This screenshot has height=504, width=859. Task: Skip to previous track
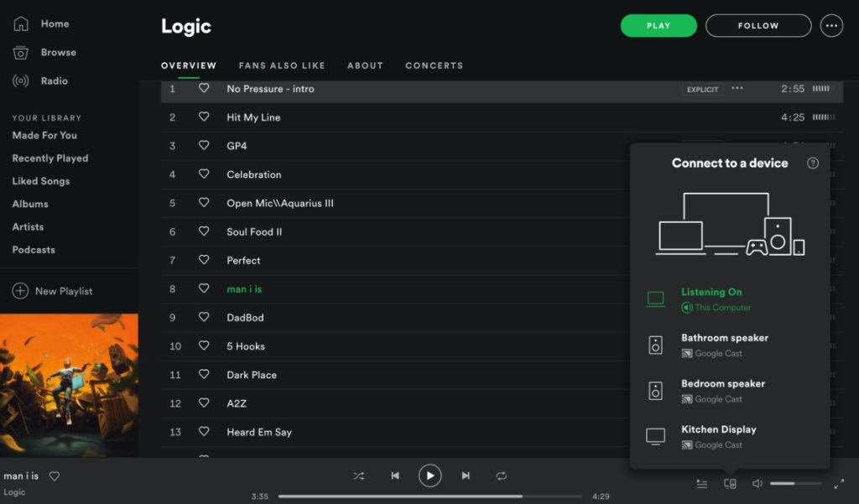pyautogui.click(x=395, y=475)
